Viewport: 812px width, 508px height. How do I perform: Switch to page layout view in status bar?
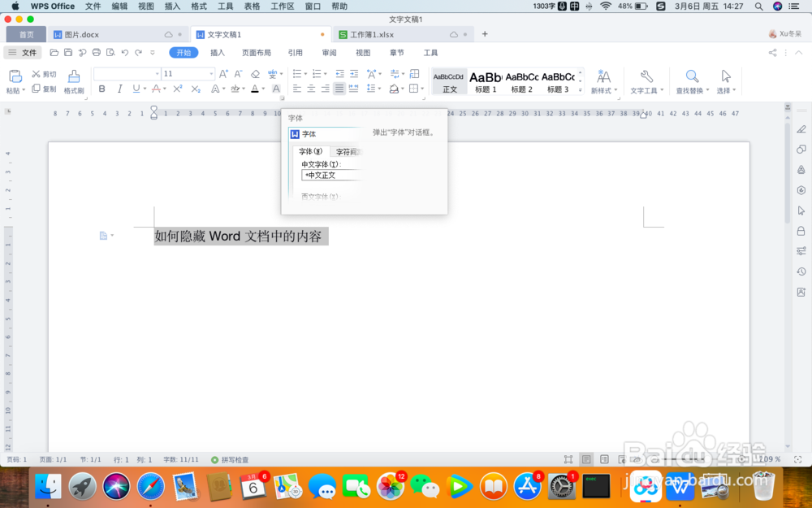(x=586, y=459)
